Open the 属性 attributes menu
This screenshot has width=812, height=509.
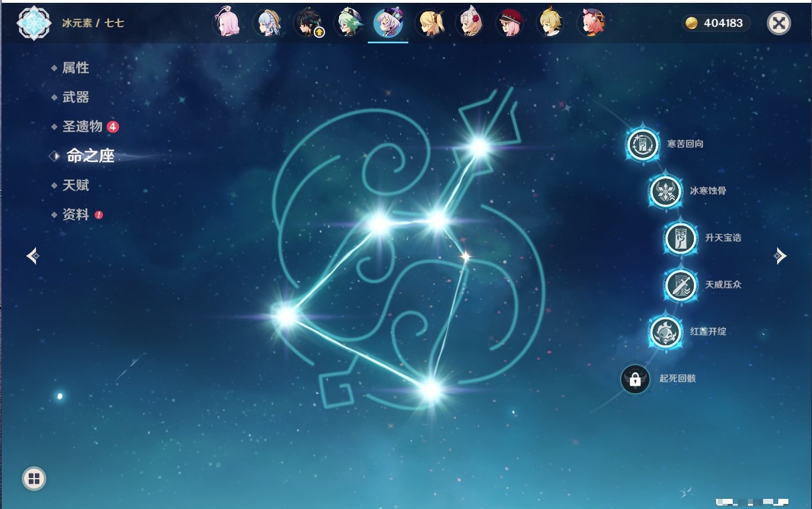(75, 68)
